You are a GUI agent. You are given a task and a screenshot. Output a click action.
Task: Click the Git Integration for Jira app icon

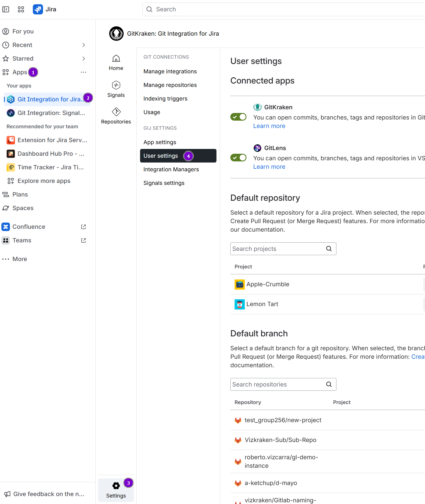point(11,99)
